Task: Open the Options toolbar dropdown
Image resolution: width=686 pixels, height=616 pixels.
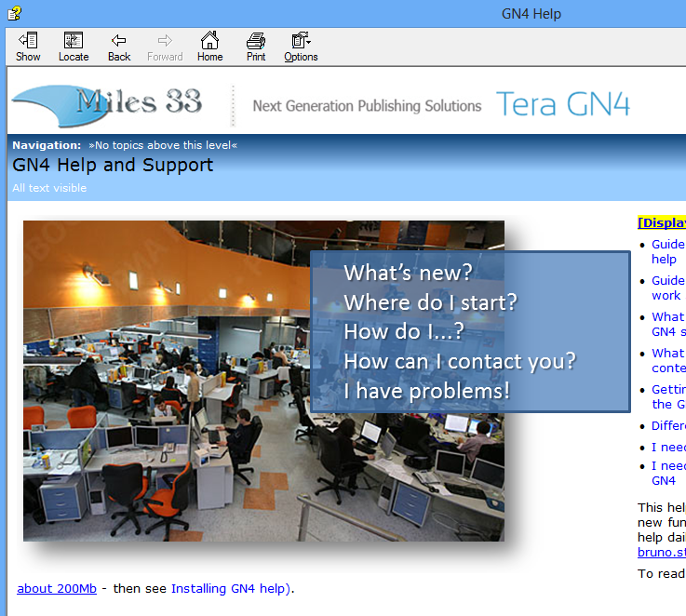Action: pos(301,47)
